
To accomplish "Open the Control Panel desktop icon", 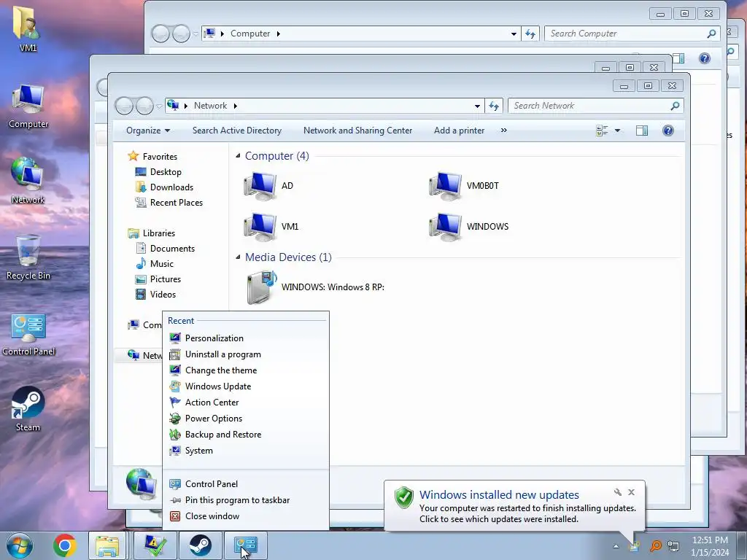I will pos(28,334).
